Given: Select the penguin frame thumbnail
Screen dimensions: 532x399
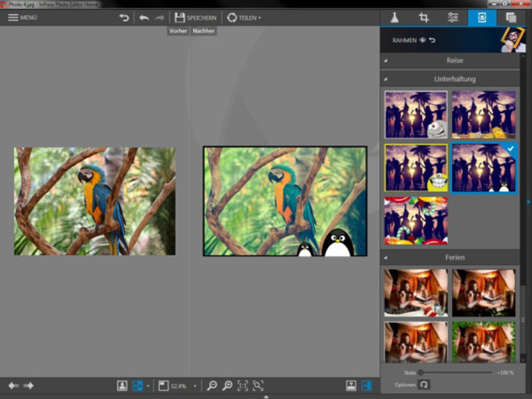Looking at the screenshot, I should (483, 168).
